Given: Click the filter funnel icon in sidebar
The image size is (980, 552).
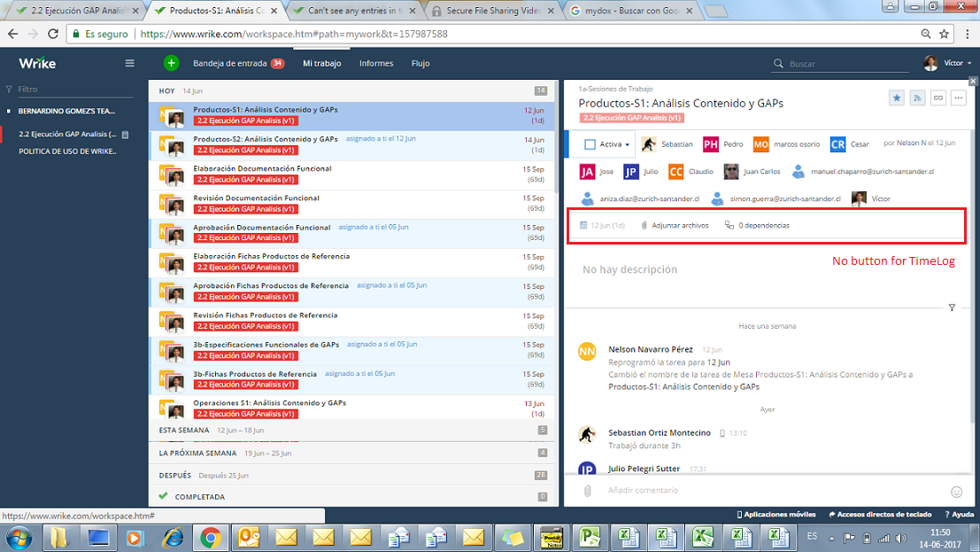Looking at the screenshot, I should 9,89.
